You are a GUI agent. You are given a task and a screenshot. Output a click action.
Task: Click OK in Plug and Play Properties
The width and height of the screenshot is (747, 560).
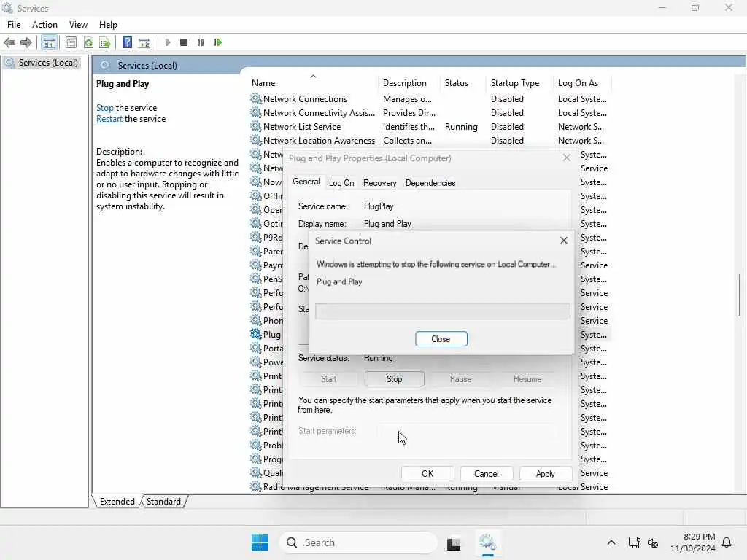coord(427,474)
